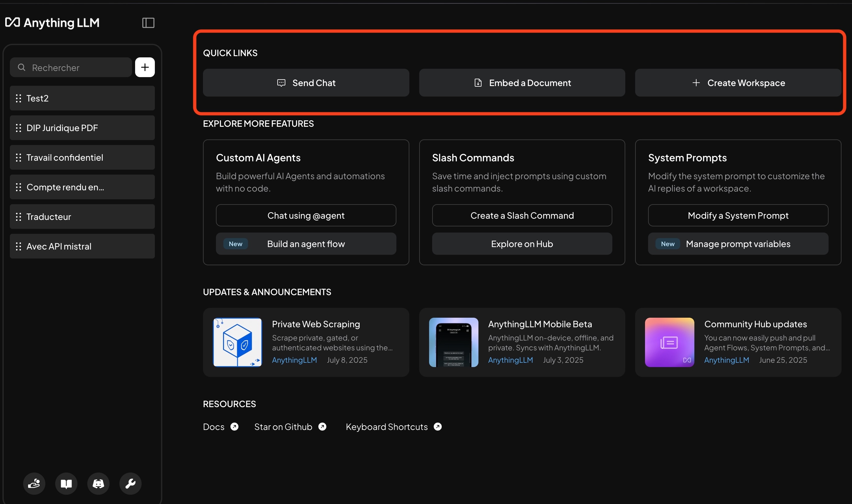Open the Community Hub updates thumbnail
This screenshot has height=504, width=852.
[670, 342]
